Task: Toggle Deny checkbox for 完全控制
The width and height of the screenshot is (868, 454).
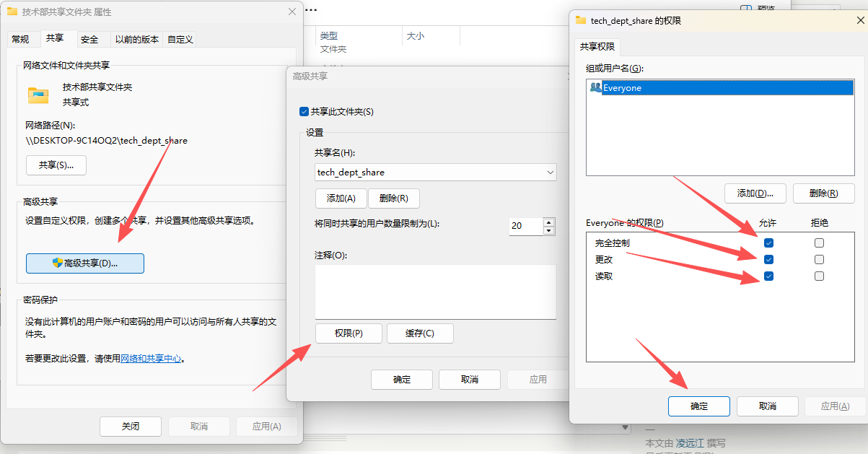Action: (x=819, y=243)
